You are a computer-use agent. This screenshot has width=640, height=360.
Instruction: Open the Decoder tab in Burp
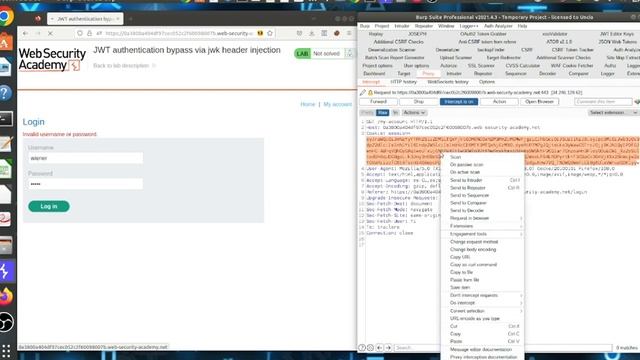[x=547, y=74]
